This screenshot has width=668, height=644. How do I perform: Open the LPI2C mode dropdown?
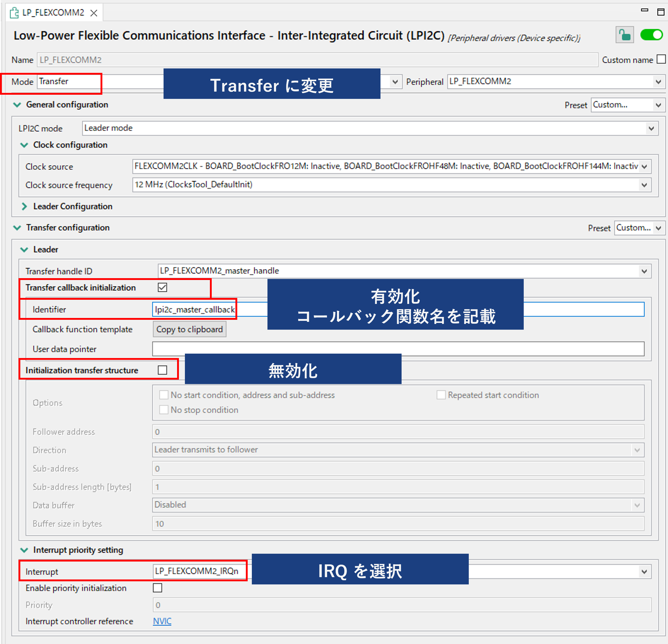point(651,128)
